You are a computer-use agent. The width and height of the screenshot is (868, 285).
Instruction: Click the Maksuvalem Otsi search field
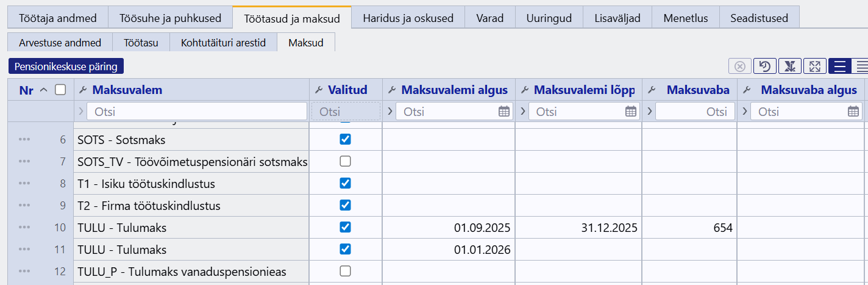click(197, 112)
